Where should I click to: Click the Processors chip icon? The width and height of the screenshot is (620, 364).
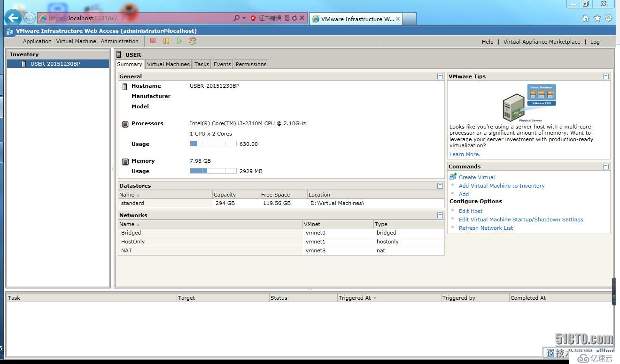(x=125, y=124)
